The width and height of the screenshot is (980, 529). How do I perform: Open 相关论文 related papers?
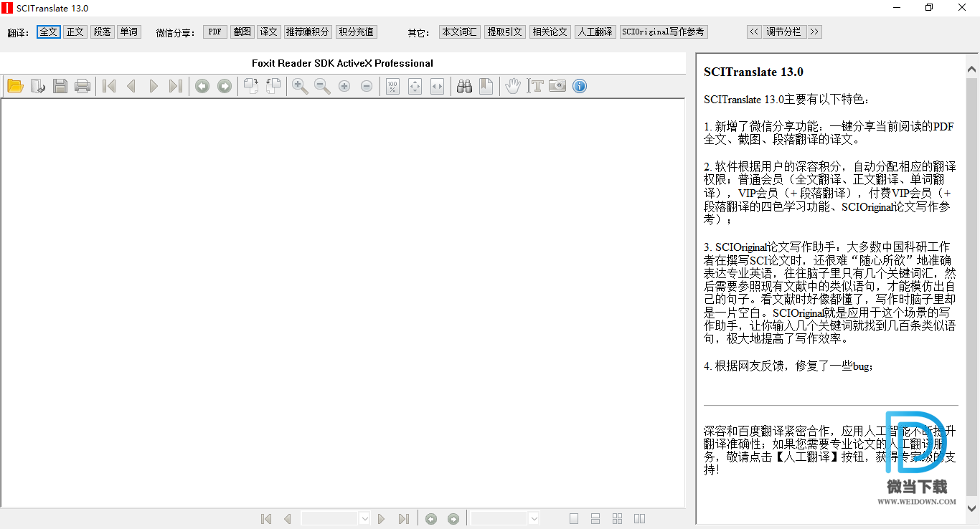tap(550, 32)
